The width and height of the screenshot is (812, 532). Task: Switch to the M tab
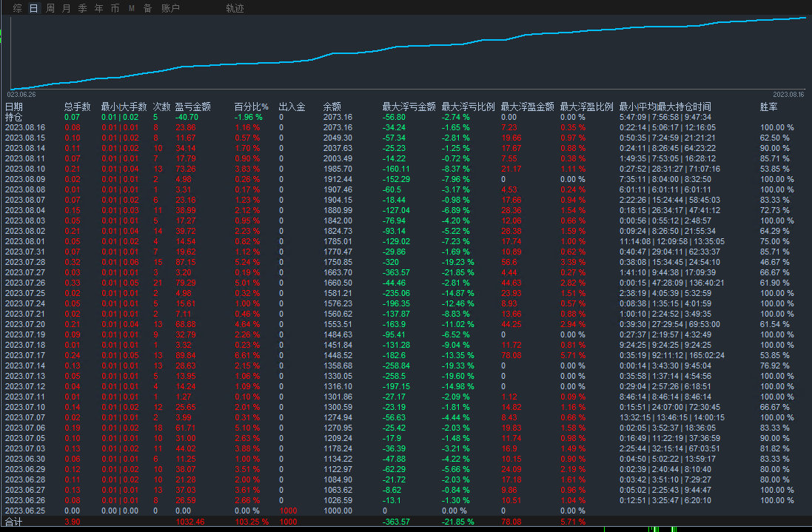coord(132,8)
